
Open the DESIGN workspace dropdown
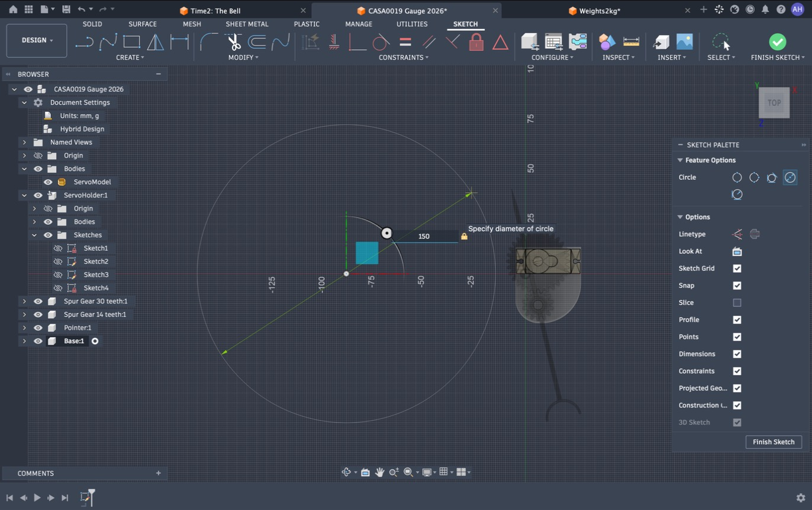37,40
